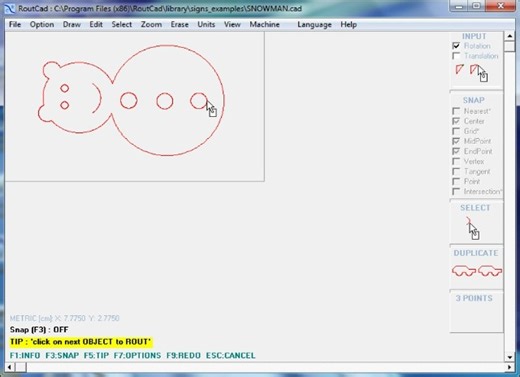Image resolution: width=520 pixels, height=377 pixels.
Task: Open the Zoom menu
Action: pos(151,25)
